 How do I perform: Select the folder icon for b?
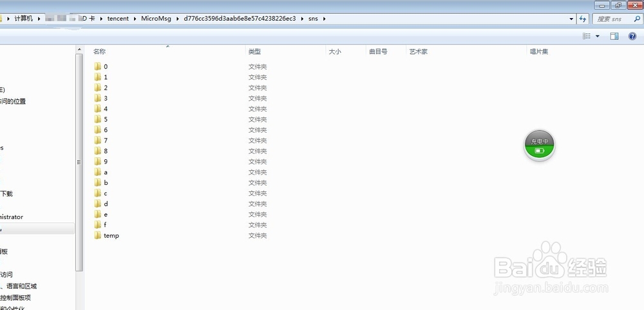tap(97, 182)
